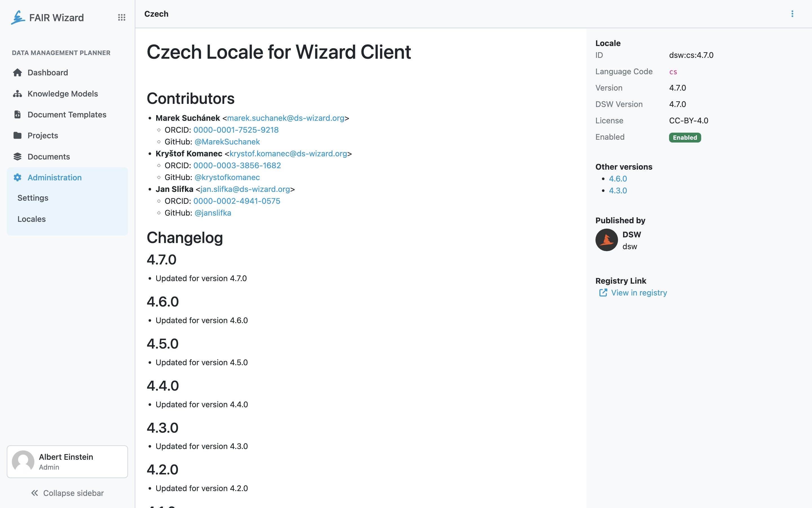
Task: Open the Documents section
Action: [x=67, y=157]
